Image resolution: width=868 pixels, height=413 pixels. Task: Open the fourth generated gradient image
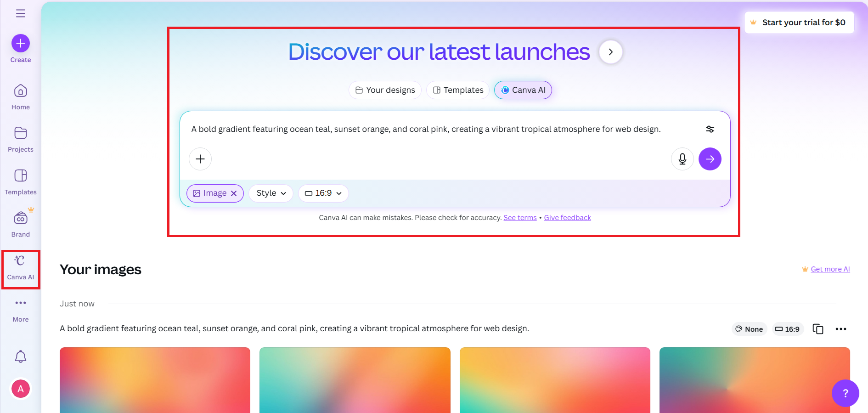(x=755, y=380)
